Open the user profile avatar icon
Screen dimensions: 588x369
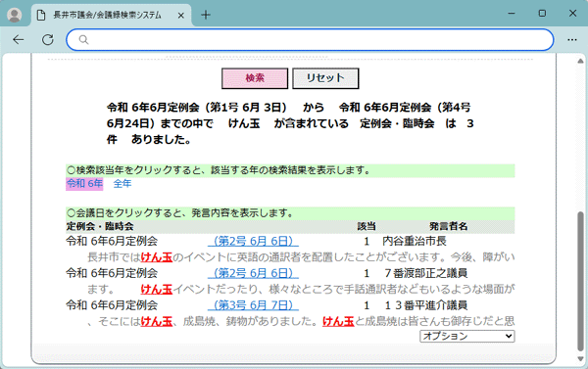[15, 15]
